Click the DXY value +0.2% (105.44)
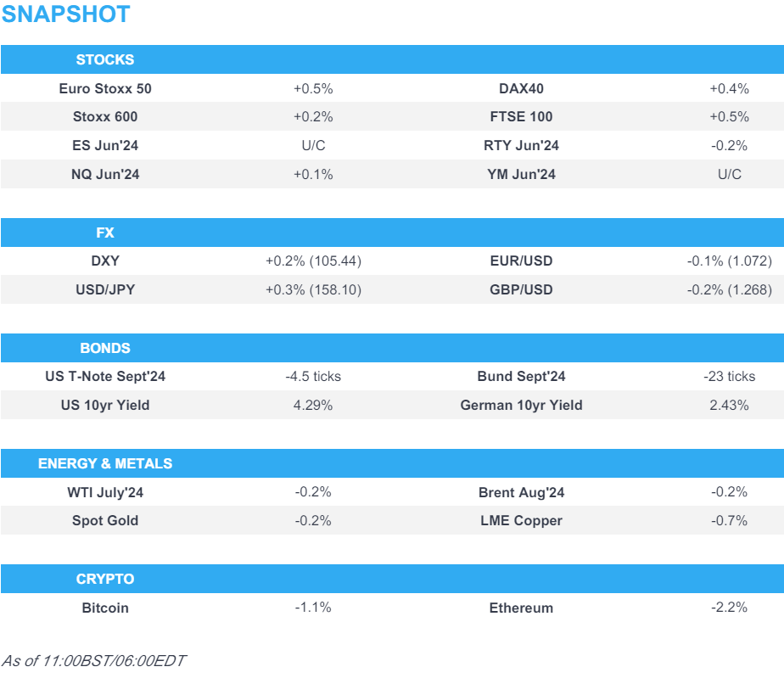This screenshot has height=678, width=784. tap(313, 261)
